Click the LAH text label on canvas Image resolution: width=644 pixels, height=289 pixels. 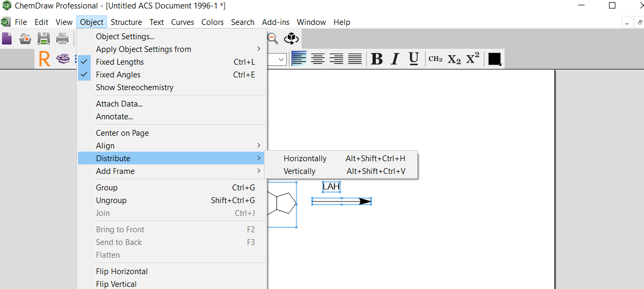[x=331, y=187]
